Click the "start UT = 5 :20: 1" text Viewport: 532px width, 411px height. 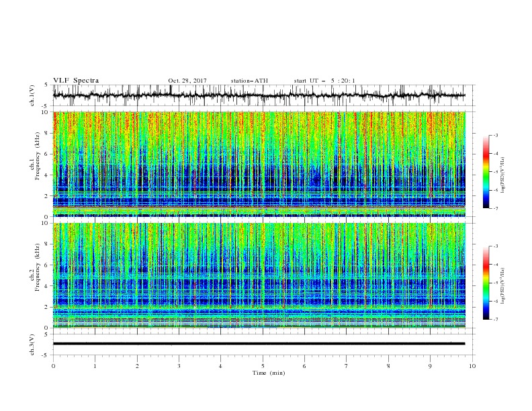point(324,81)
